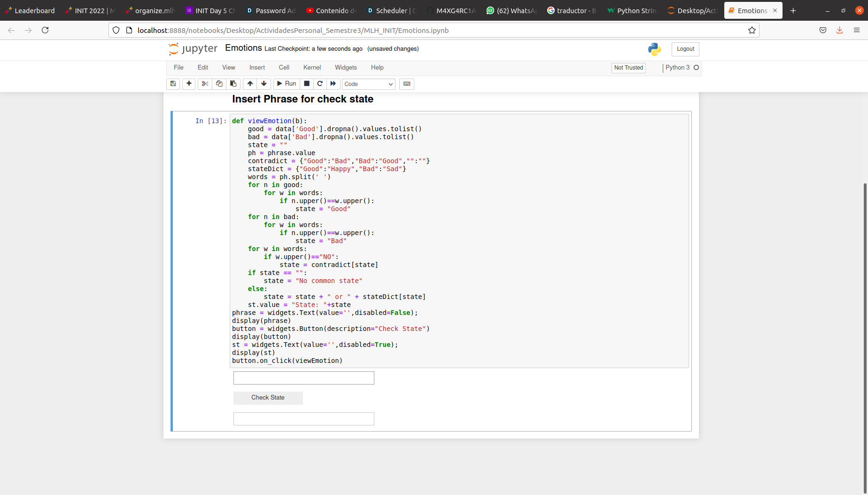The image size is (868, 495).
Task: Run the selected cell
Action: (x=287, y=84)
